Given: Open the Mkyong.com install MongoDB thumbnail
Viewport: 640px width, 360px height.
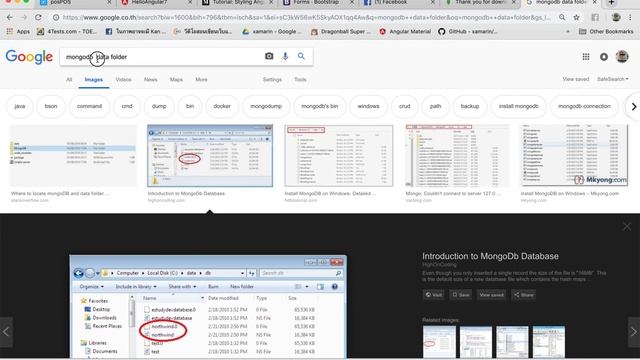Looking at the screenshot, I should tap(574, 156).
